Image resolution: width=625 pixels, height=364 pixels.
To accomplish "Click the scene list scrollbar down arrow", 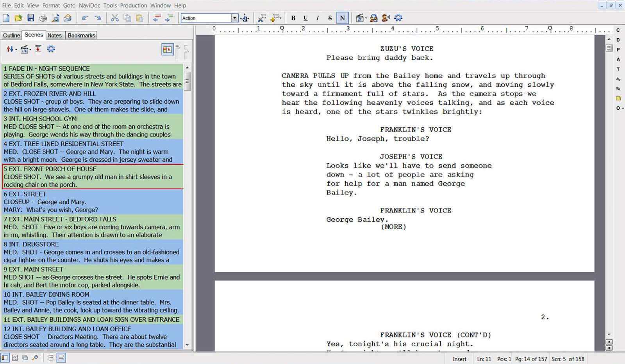I will point(187,345).
